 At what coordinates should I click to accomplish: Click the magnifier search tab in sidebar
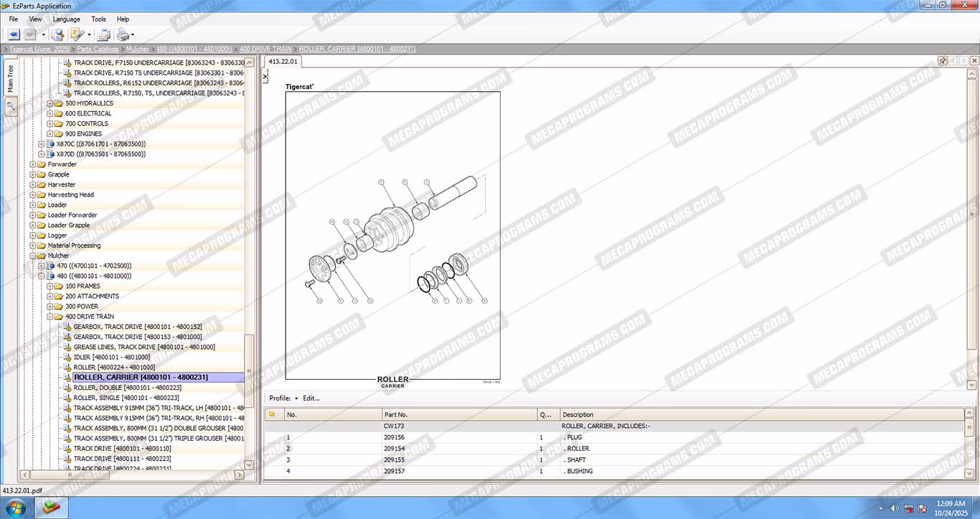(x=11, y=106)
